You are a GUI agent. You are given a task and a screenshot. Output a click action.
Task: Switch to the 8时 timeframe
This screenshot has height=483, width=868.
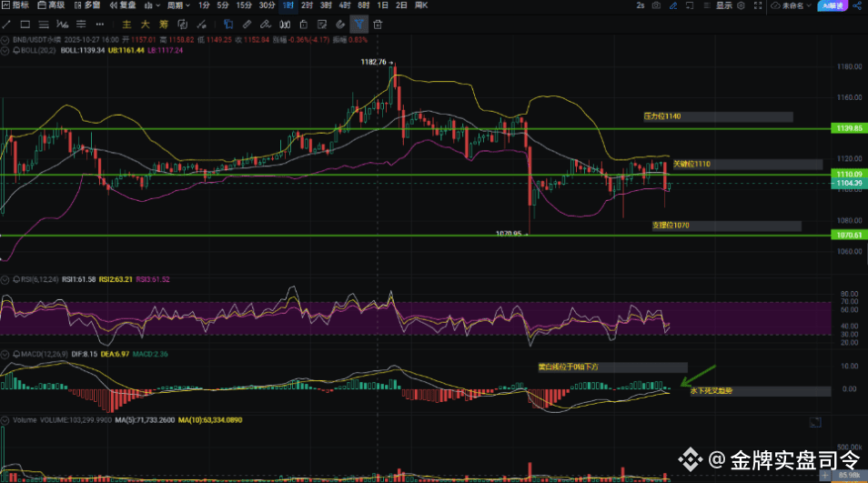pos(363,5)
